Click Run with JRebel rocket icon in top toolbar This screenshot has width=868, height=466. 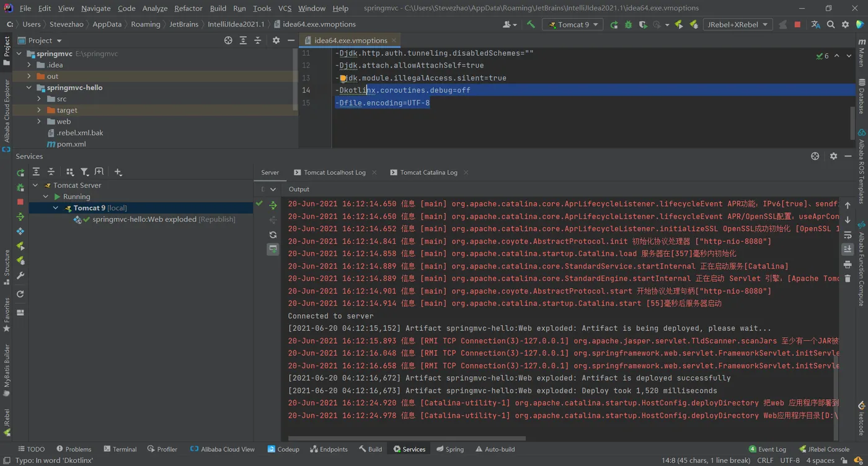point(679,24)
